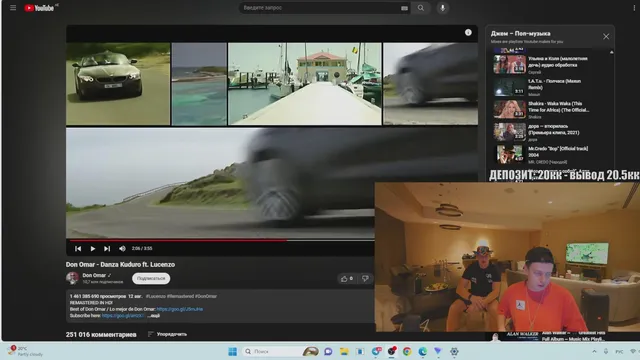Subscribe to Don Omar channel
The height and width of the screenshot is (360, 640).
point(151,278)
